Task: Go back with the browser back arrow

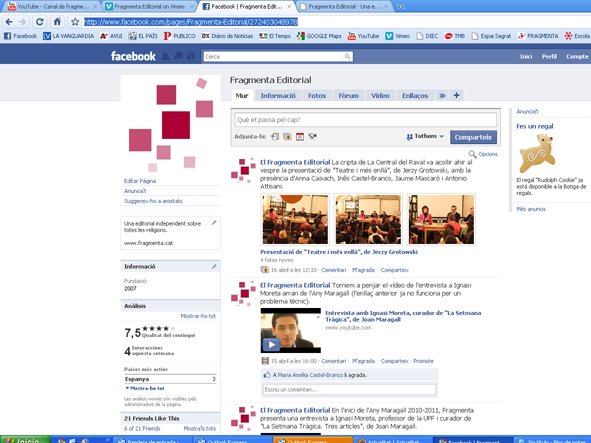Action: 9,22
